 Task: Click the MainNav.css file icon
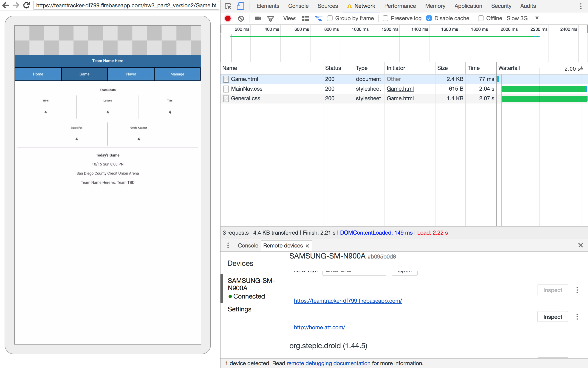[x=226, y=89]
